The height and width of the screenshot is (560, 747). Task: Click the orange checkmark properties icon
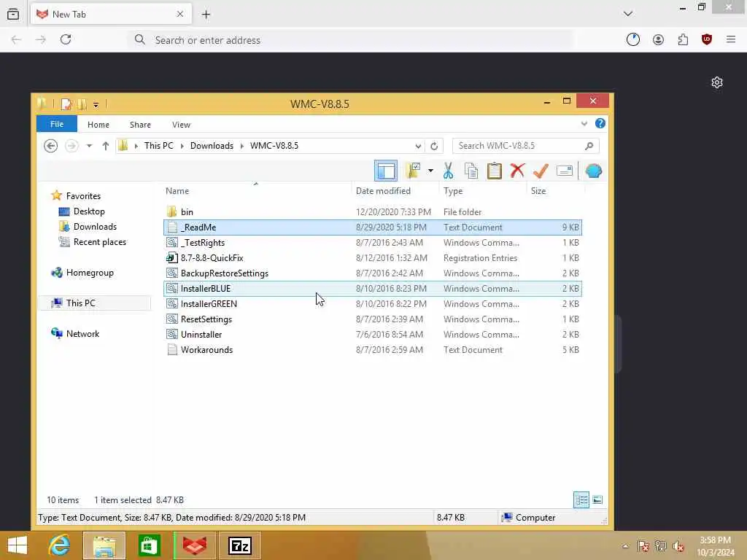point(541,171)
